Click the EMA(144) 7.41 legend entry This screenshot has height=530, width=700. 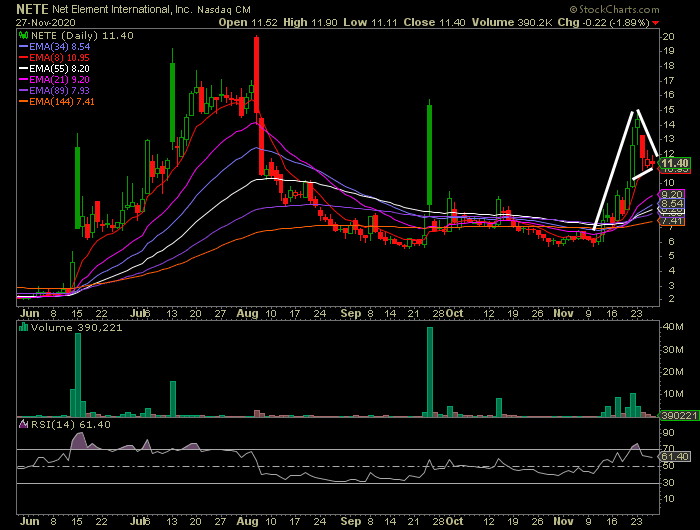pos(62,102)
